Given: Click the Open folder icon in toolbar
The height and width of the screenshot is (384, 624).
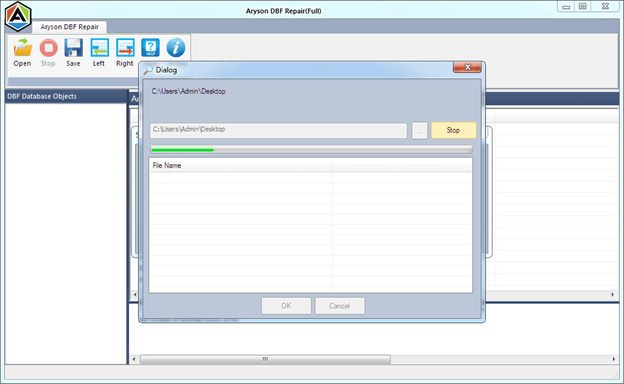Looking at the screenshot, I should tap(22, 48).
